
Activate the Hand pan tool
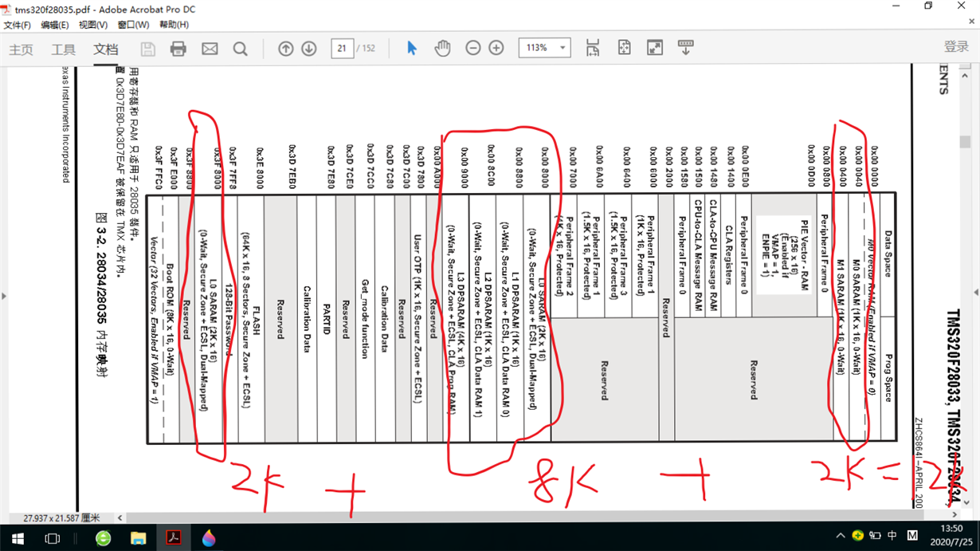[442, 49]
